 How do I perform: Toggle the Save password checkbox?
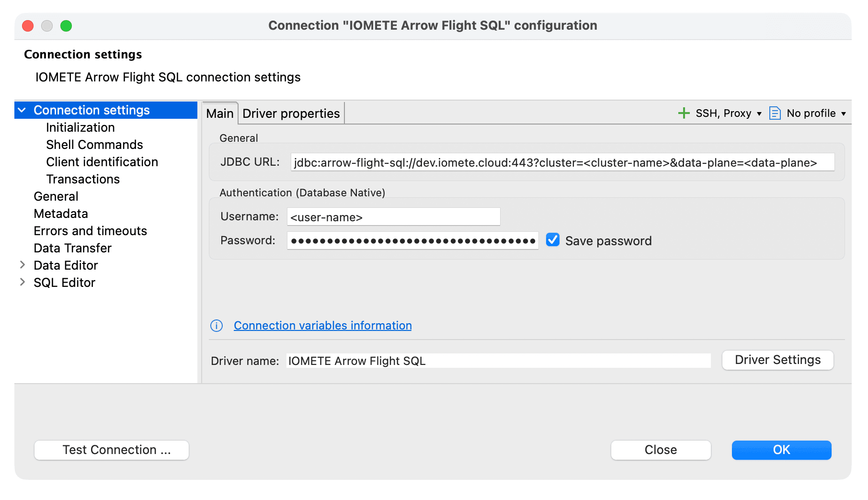tap(553, 240)
